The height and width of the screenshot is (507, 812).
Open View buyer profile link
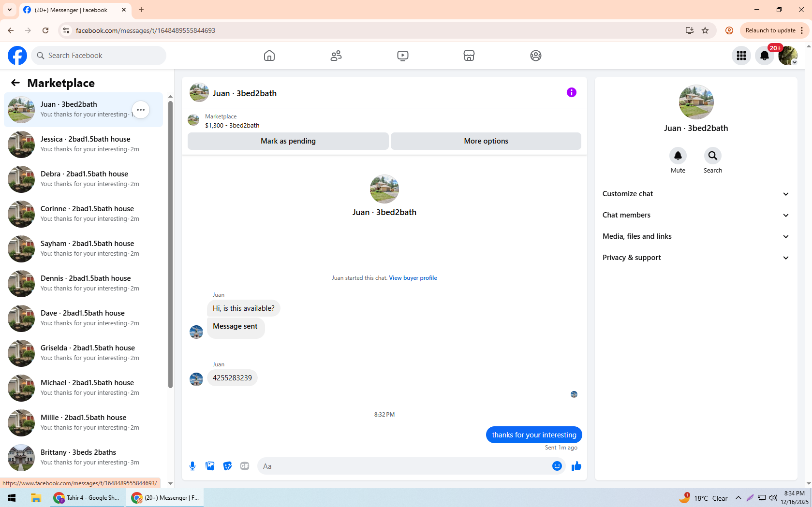click(413, 278)
